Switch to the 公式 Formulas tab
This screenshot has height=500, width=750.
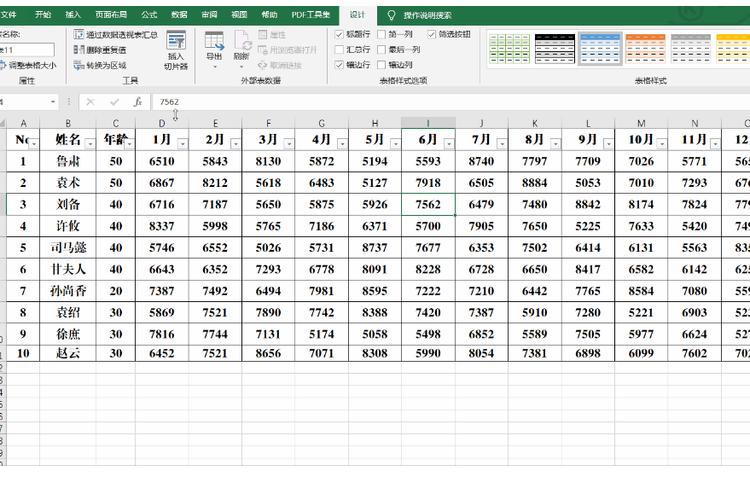[x=149, y=15]
